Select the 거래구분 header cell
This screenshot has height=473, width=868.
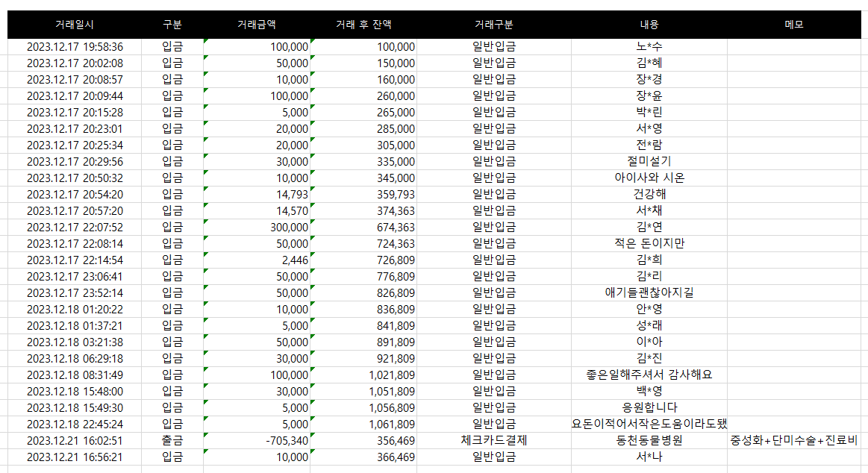[x=494, y=25]
